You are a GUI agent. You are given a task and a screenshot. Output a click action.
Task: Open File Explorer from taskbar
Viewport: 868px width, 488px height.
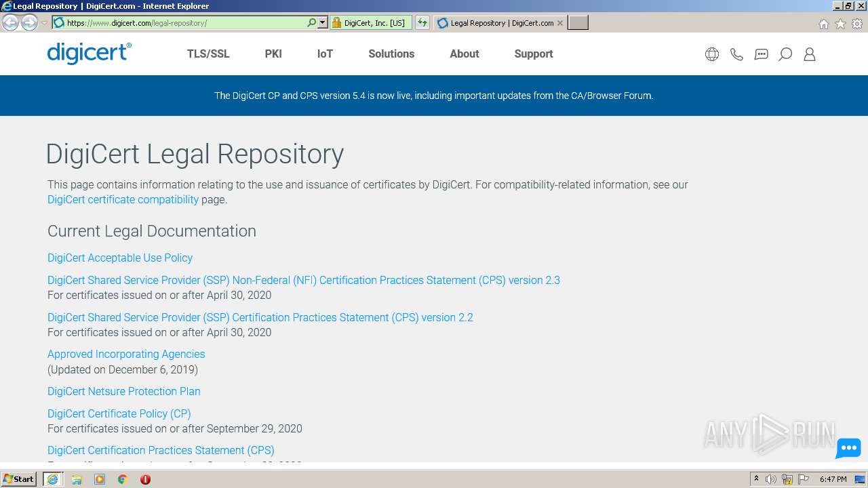pyautogui.click(x=77, y=479)
